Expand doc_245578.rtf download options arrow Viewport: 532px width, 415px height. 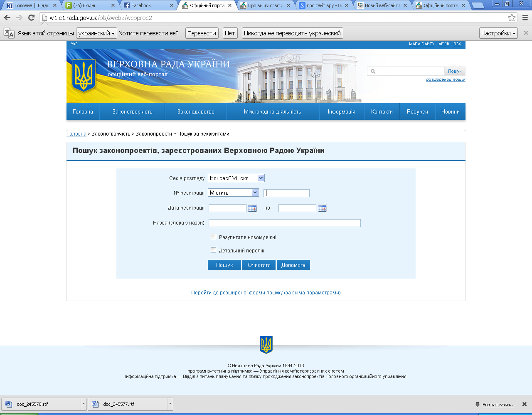point(84,404)
